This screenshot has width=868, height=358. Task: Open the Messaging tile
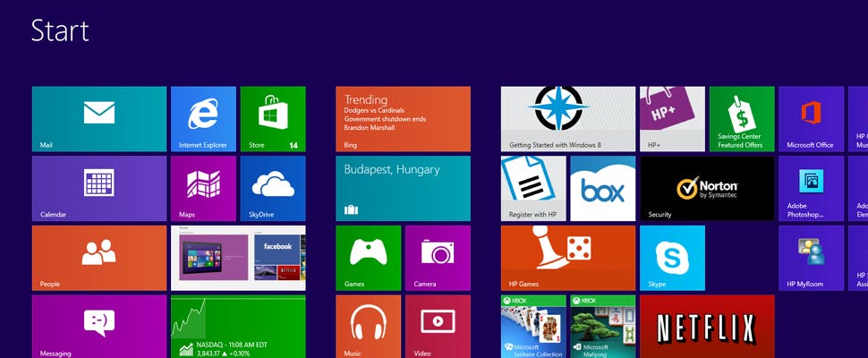point(99,327)
